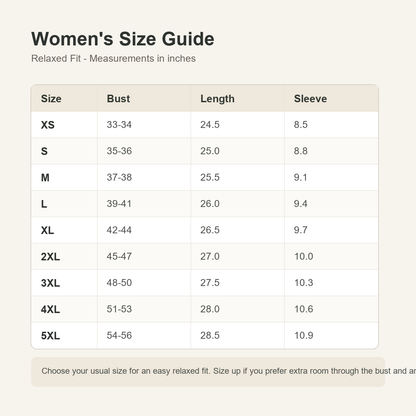Click the 26.0 length value
Screen dimensions: 416x416
click(x=210, y=204)
